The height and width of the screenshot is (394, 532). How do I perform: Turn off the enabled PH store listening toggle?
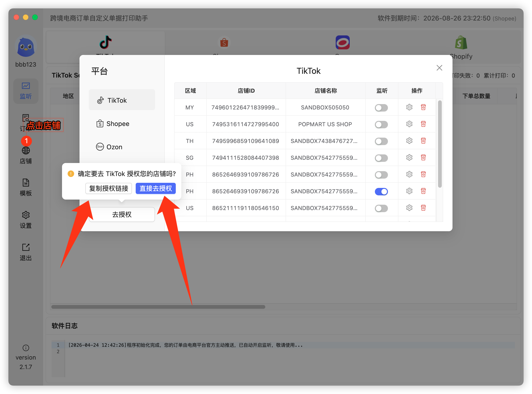click(x=381, y=191)
